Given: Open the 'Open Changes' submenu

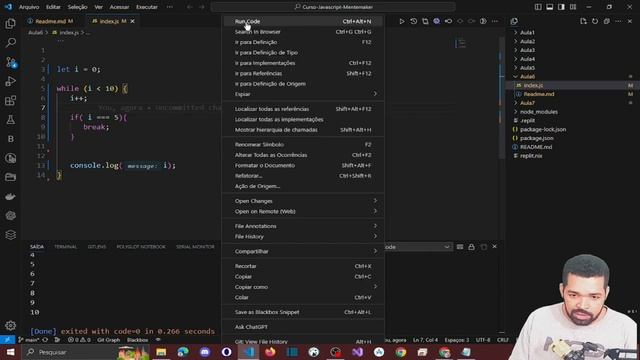Looking at the screenshot, I should (302, 201).
